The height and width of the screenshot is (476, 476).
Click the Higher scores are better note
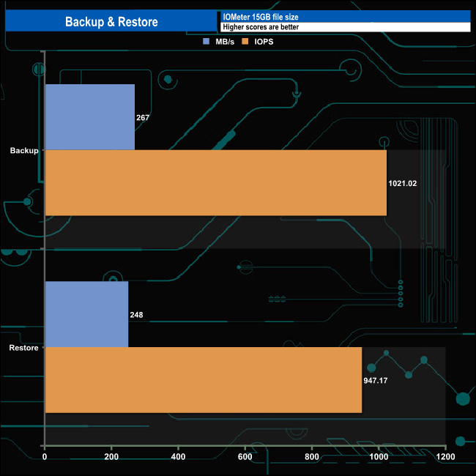tap(261, 27)
